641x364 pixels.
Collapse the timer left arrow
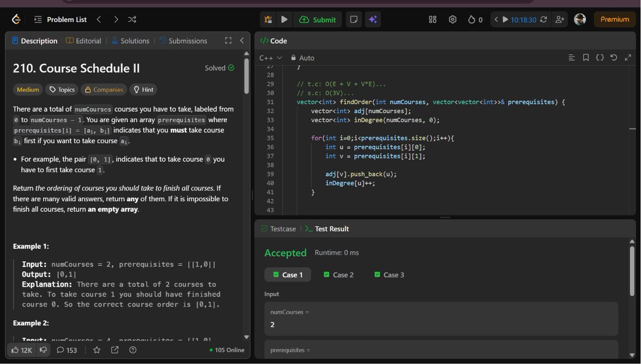(x=496, y=20)
